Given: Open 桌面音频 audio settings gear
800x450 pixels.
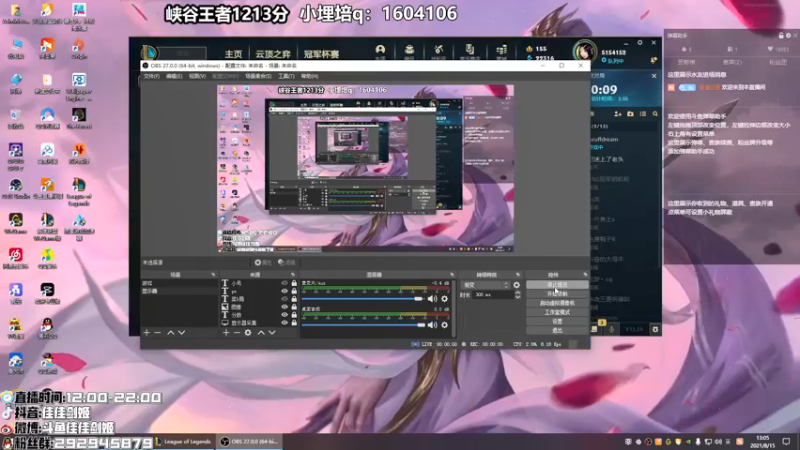Looking at the screenshot, I should click(x=444, y=324).
